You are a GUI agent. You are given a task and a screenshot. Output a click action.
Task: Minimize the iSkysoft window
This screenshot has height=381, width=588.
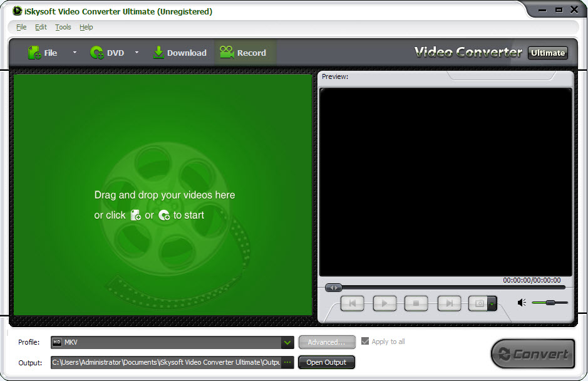pos(542,10)
